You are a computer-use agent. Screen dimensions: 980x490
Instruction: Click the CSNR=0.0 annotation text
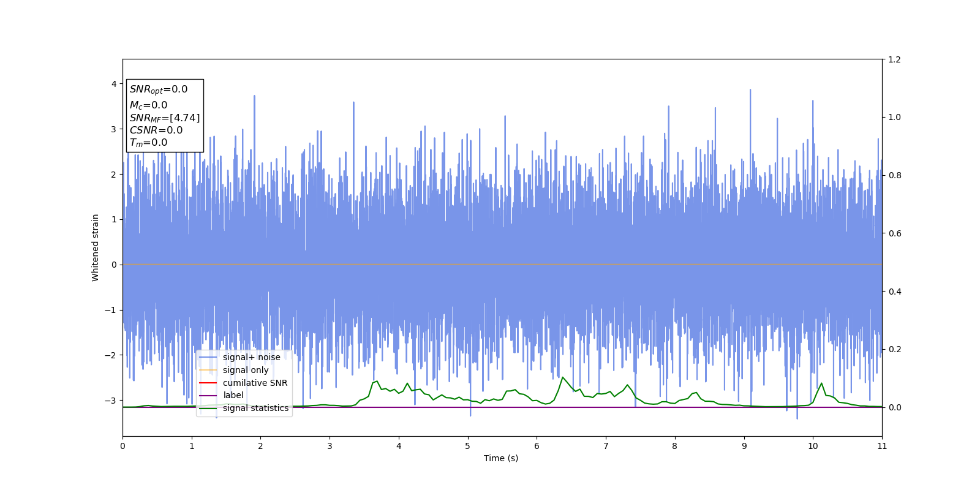coord(156,130)
